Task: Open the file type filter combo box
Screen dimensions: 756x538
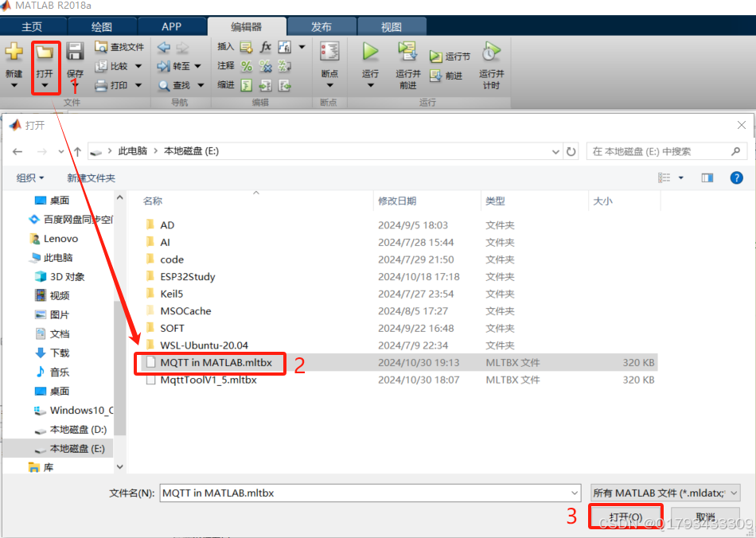Action: click(x=665, y=493)
